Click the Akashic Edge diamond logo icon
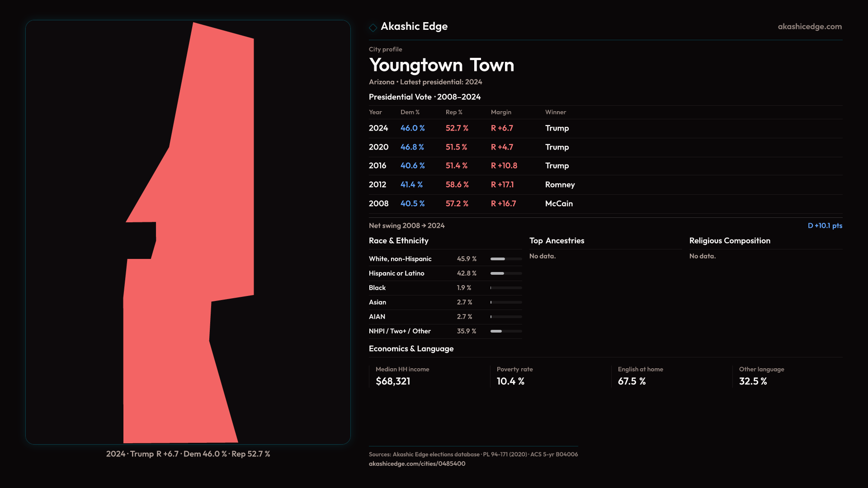This screenshot has height=488, width=868. (373, 28)
